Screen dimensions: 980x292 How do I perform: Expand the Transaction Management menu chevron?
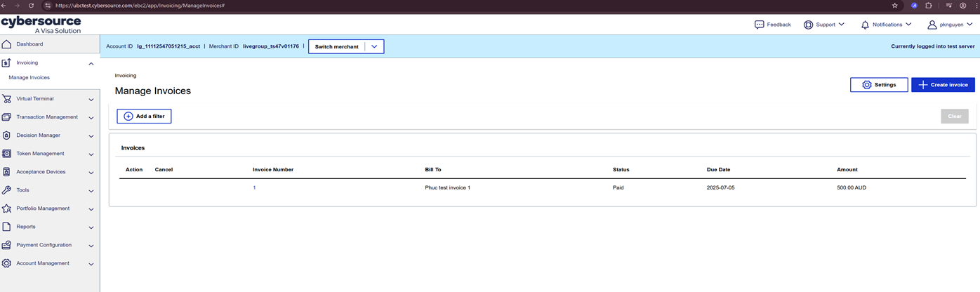coord(91,118)
